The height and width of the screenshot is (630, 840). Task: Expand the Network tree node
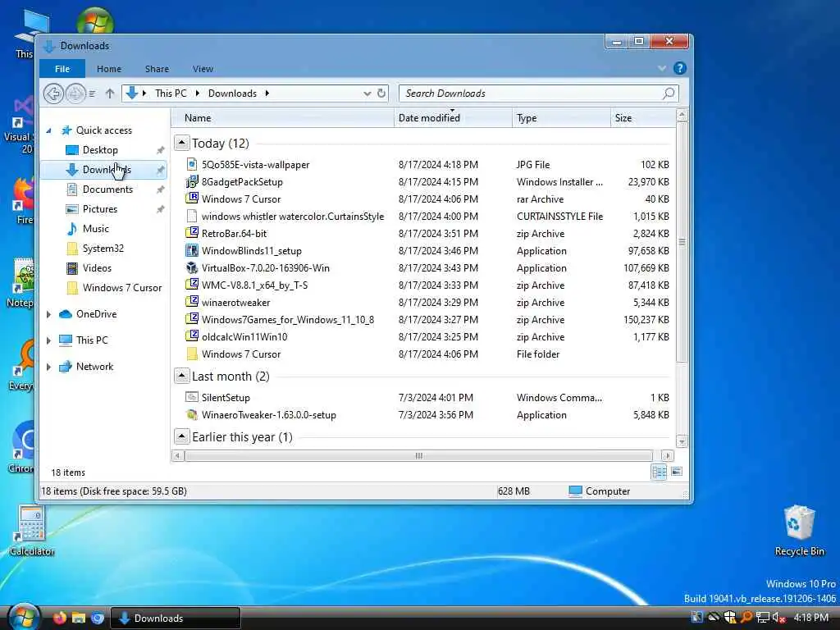pos(48,367)
